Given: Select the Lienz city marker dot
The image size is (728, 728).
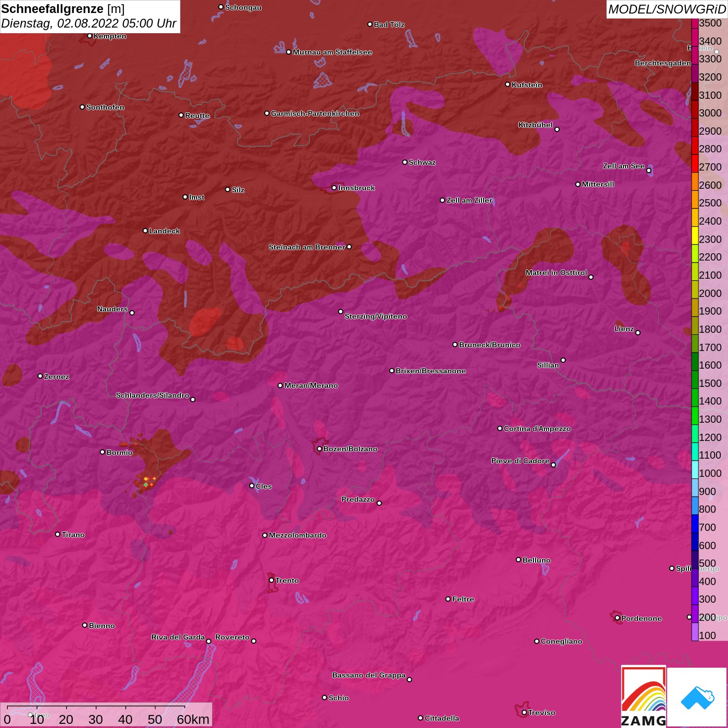Looking at the screenshot, I should coord(638,333).
